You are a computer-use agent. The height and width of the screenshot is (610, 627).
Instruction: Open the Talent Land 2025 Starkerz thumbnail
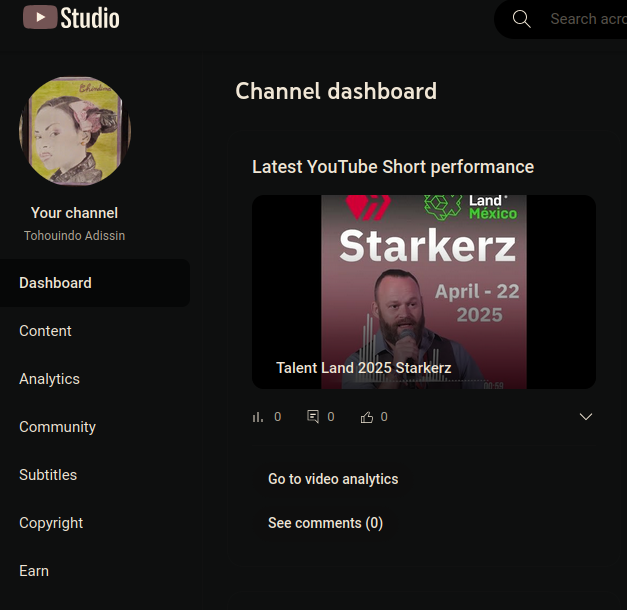(424, 292)
